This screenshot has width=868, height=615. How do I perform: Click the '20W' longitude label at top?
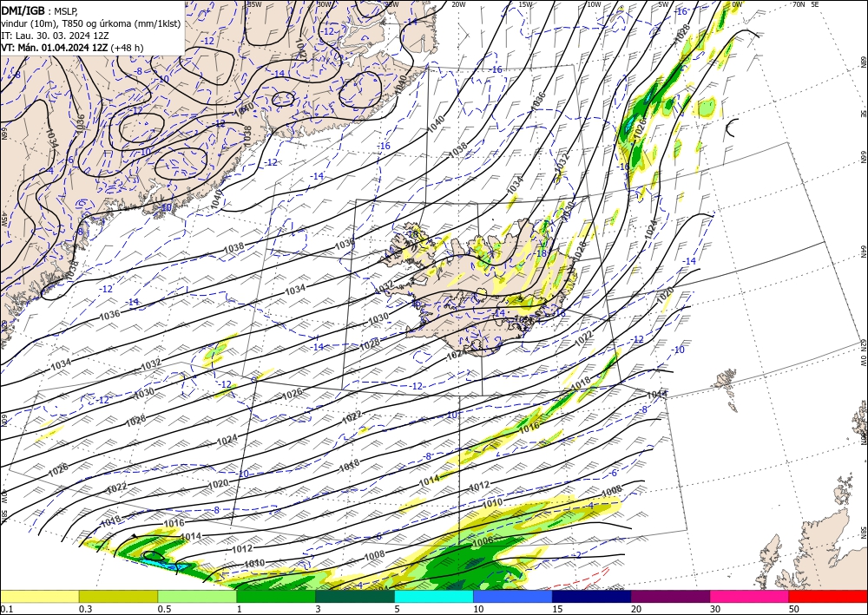tap(457, 4)
